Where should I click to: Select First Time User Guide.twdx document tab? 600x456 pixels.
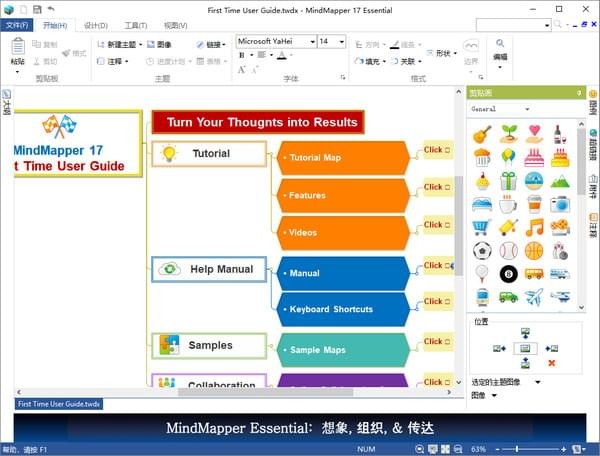[x=59, y=404]
